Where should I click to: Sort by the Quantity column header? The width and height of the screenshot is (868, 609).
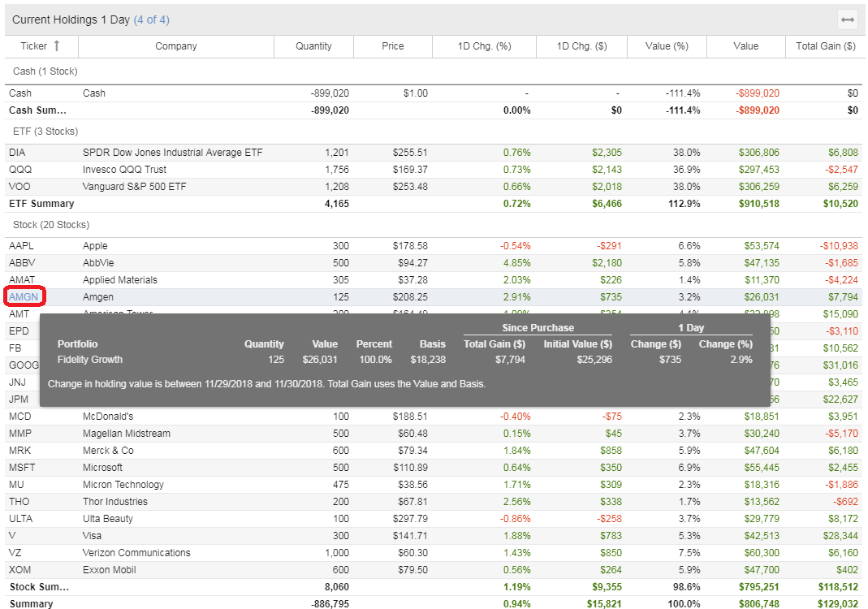313,46
